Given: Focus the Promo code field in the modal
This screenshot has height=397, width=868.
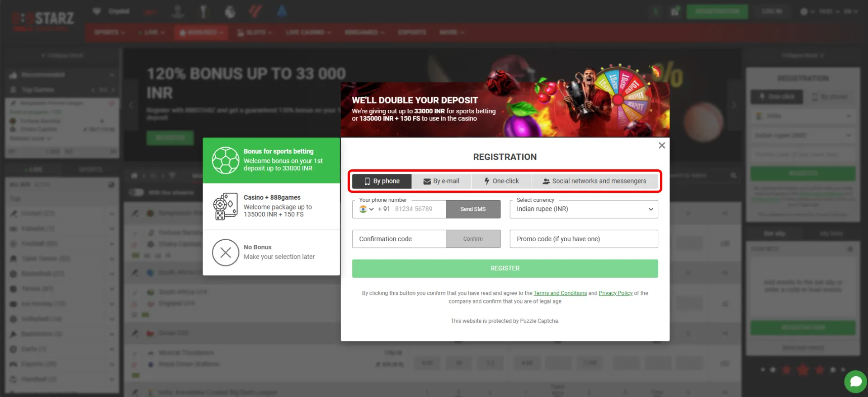Looking at the screenshot, I should tap(584, 239).
